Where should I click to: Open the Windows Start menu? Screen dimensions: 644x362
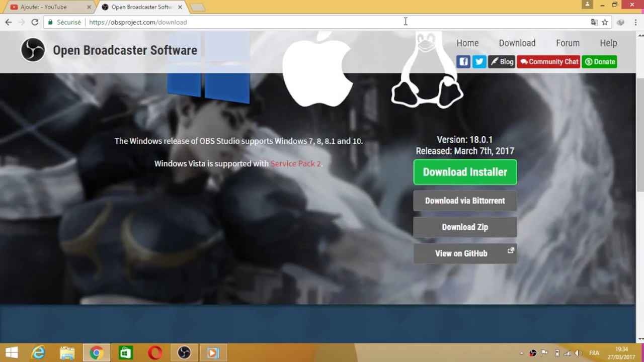tap(12, 353)
